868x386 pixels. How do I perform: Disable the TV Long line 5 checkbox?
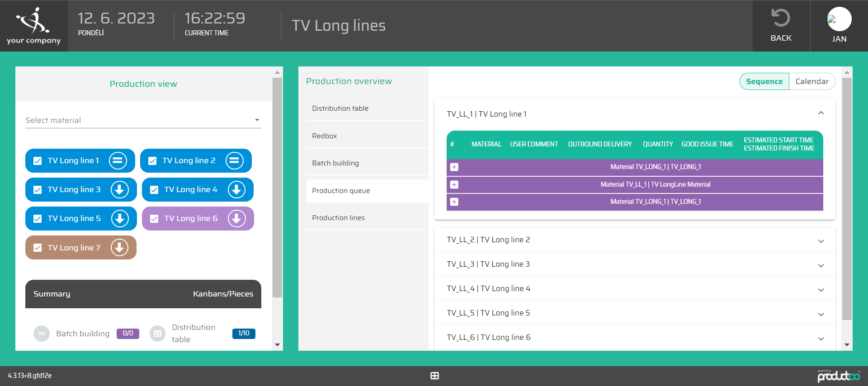(38, 219)
